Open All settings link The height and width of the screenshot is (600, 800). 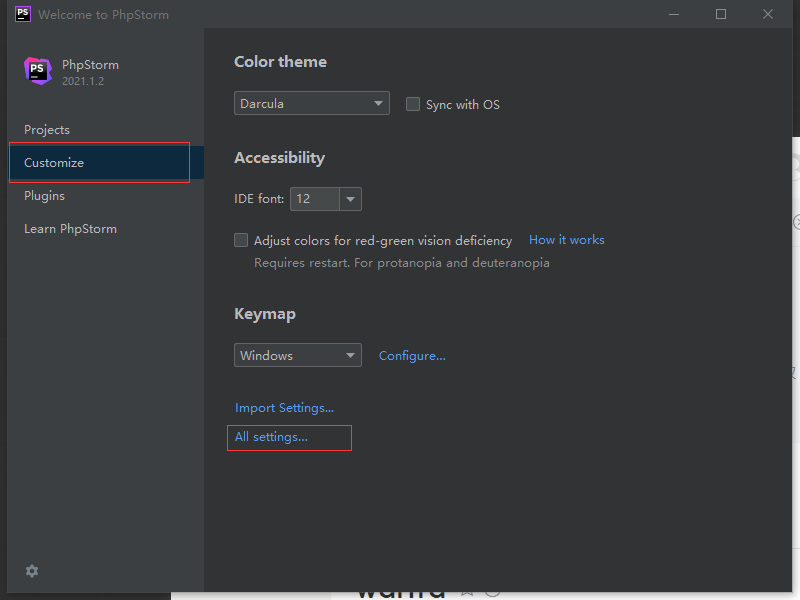click(271, 437)
